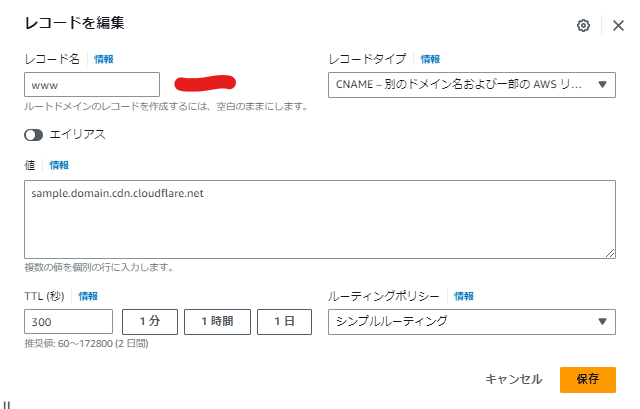Open 情報 link next to レコードタイプ
The height and width of the screenshot is (409, 640).
(x=430, y=59)
